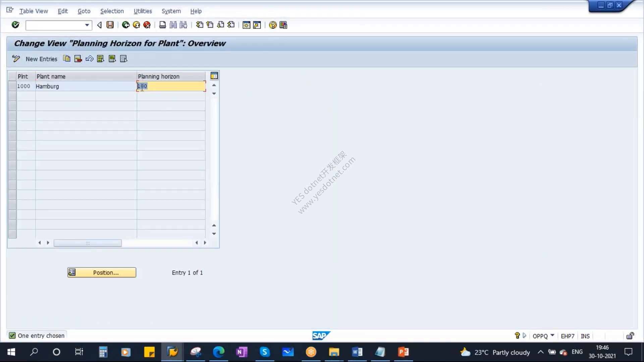The image size is (644, 362).
Task: Click the SAP window menu icon
Action: pyautogui.click(x=10, y=10)
